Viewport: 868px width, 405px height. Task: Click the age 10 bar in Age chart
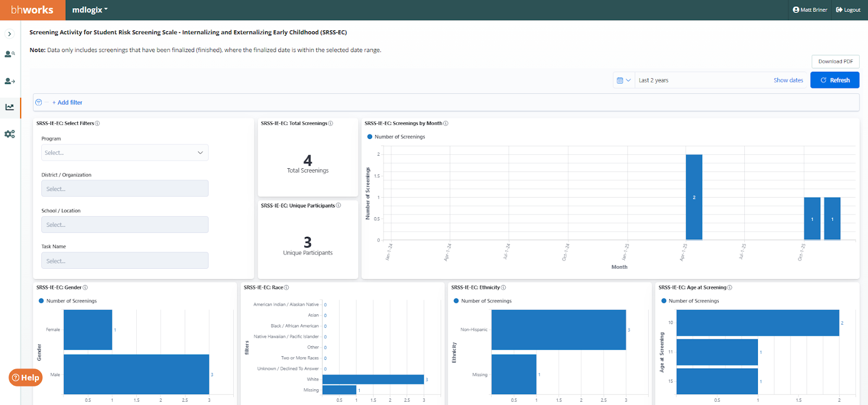point(758,322)
